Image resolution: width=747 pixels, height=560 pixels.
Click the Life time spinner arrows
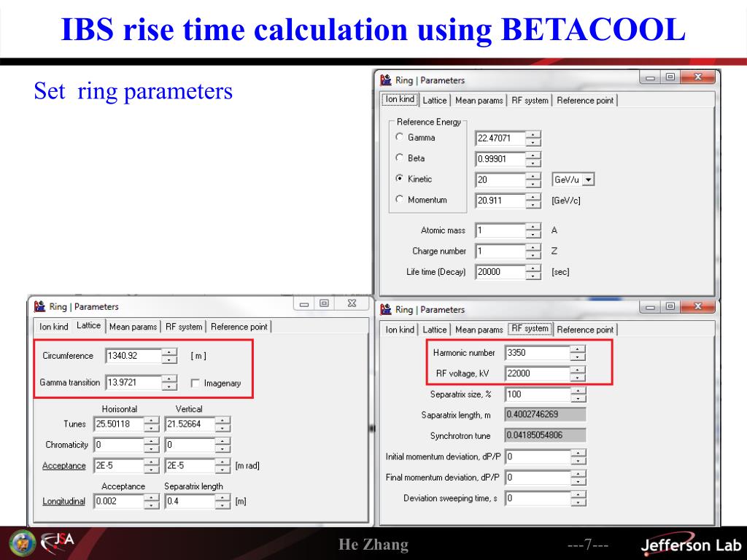pos(533,272)
